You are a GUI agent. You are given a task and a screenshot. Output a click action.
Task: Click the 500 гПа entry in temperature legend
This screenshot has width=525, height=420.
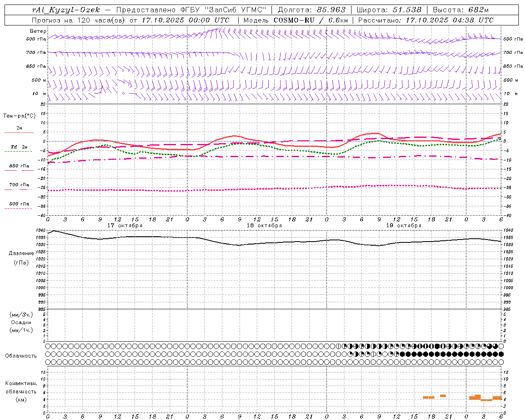tap(19, 204)
